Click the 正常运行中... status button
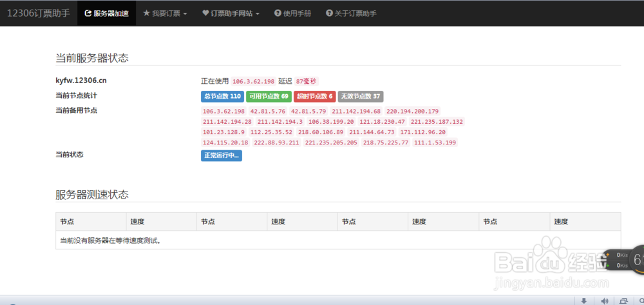 [x=222, y=156]
